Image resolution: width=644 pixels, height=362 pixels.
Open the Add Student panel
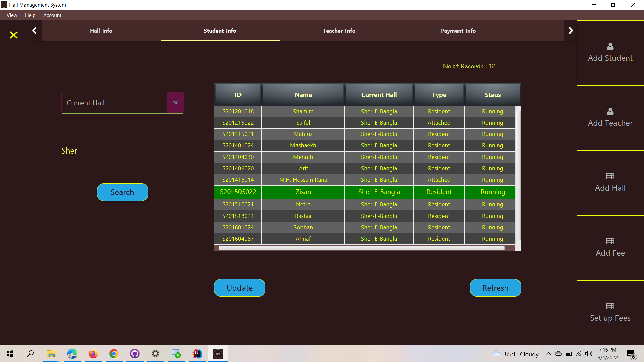(610, 52)
